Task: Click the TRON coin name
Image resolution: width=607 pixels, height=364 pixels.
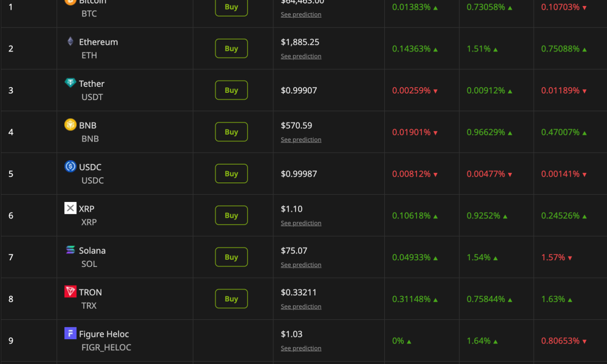Action: click(x=90, y=292)
